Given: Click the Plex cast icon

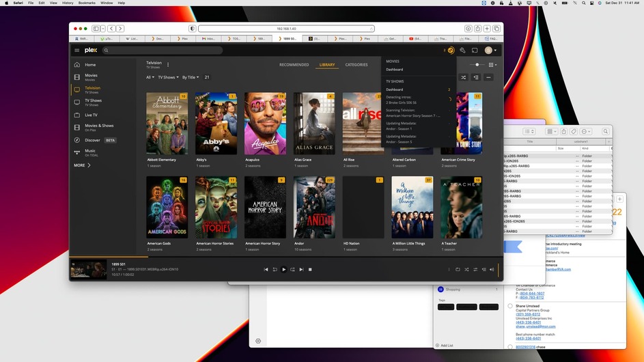Looking at the screenshot, I should 475,51.
